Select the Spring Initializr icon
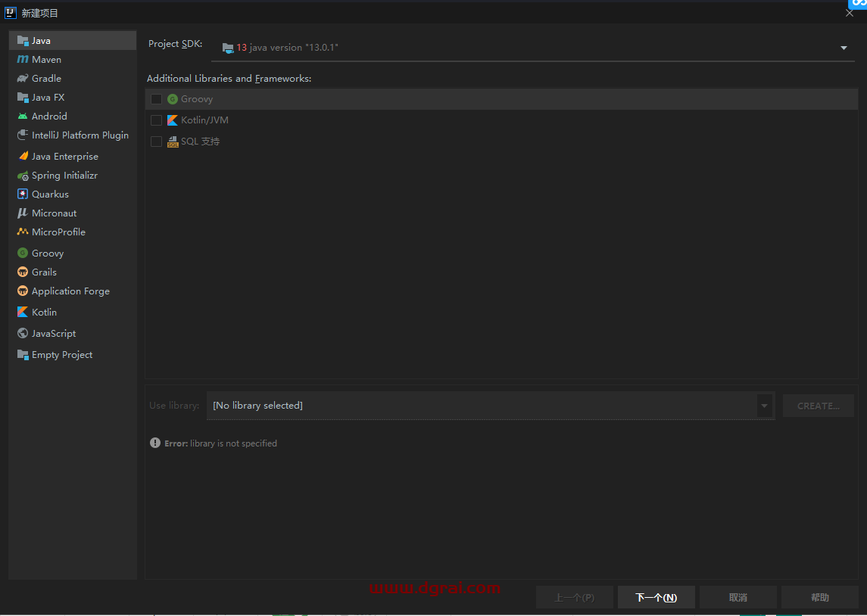The width and height of the screenshot is (867, 616). [x=23, y=175]
